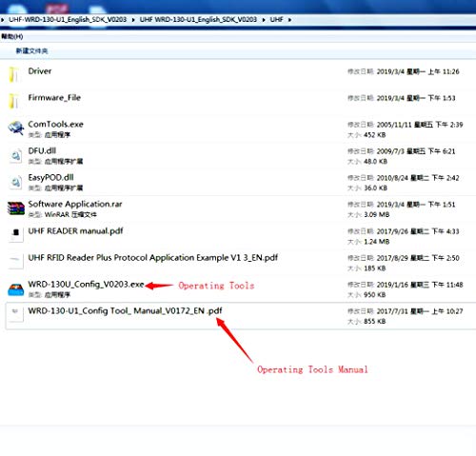Open the Driver folder icon
Viewport: 476px width, 456px height.
pyautogui.click(x=14, y=74)
